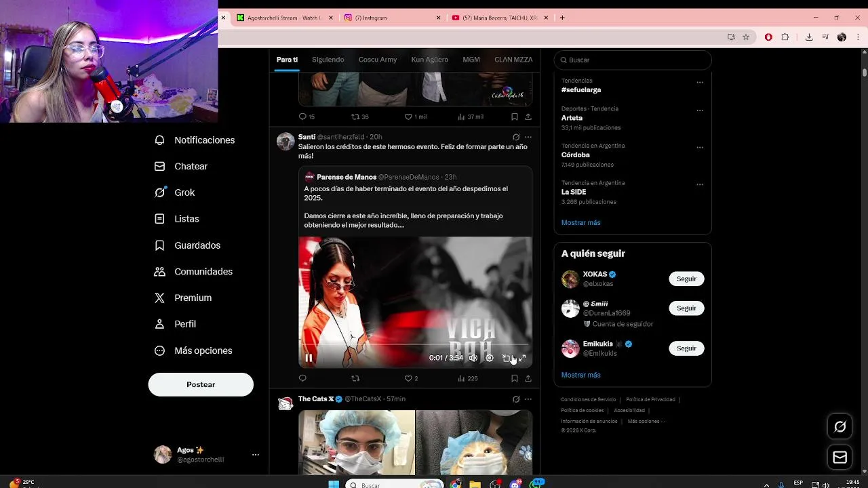This screenshot has height=488, width=868.
Task: Like the top post with 1 mil likes
Action: 415,117
